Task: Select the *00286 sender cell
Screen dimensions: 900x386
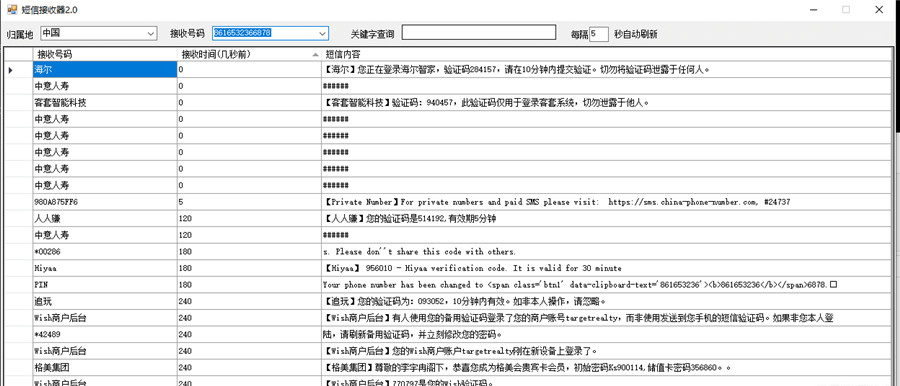Action: click(104, 252)
